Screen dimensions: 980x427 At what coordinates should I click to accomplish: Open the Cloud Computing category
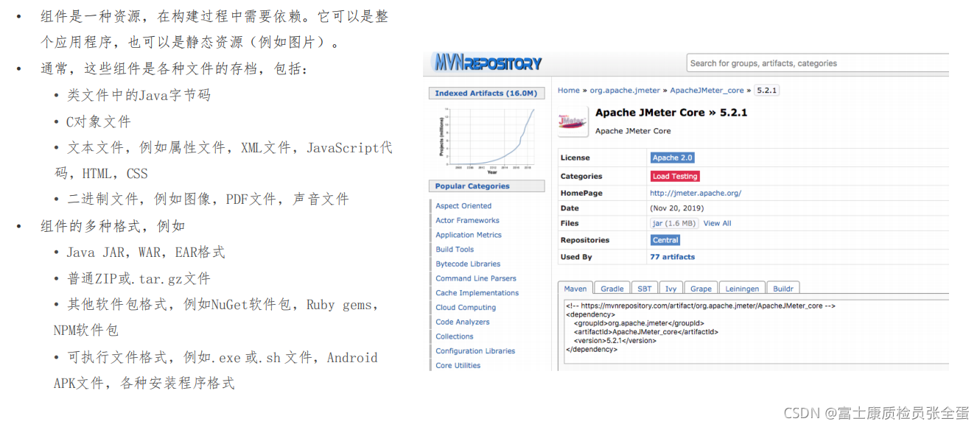coord(466,308)
